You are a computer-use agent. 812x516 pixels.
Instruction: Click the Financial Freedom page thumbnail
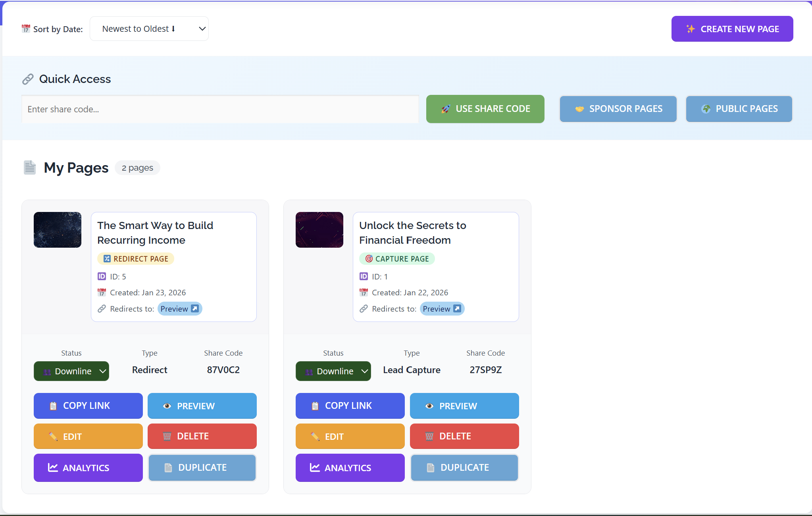pos(319,230)
